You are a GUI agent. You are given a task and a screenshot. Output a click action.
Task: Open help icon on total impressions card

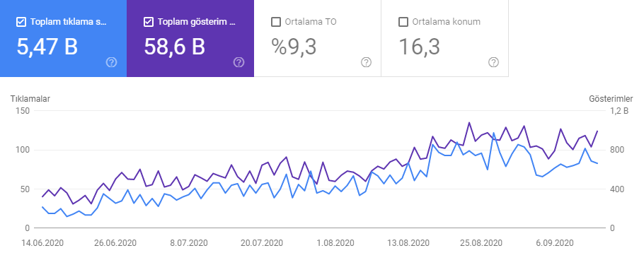pyautogui.click(x=238, y=62)
